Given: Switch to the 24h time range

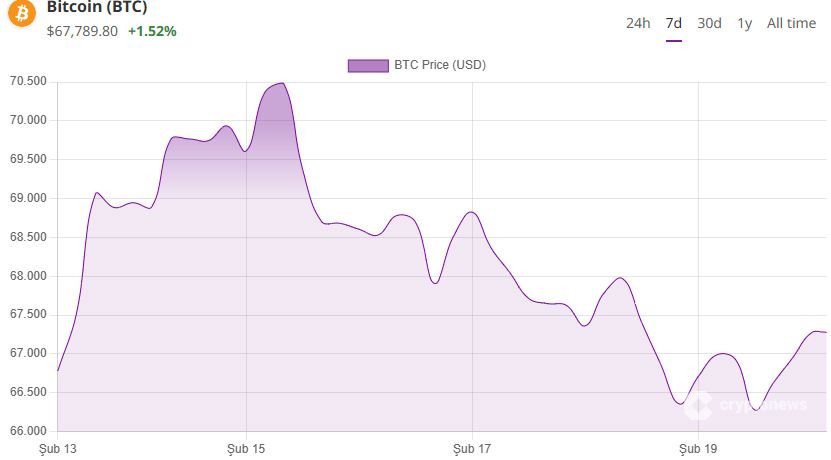Looking at the screenshot, I should [638, 23].
